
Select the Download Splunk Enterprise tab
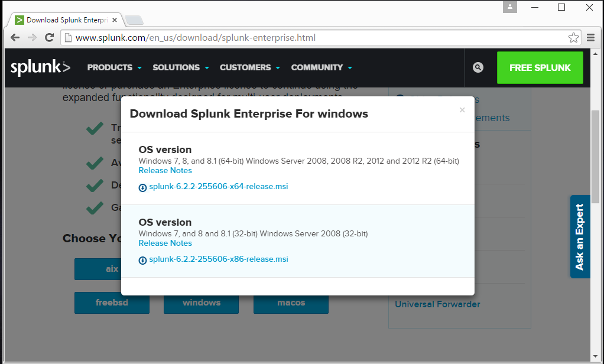[66, 20]
